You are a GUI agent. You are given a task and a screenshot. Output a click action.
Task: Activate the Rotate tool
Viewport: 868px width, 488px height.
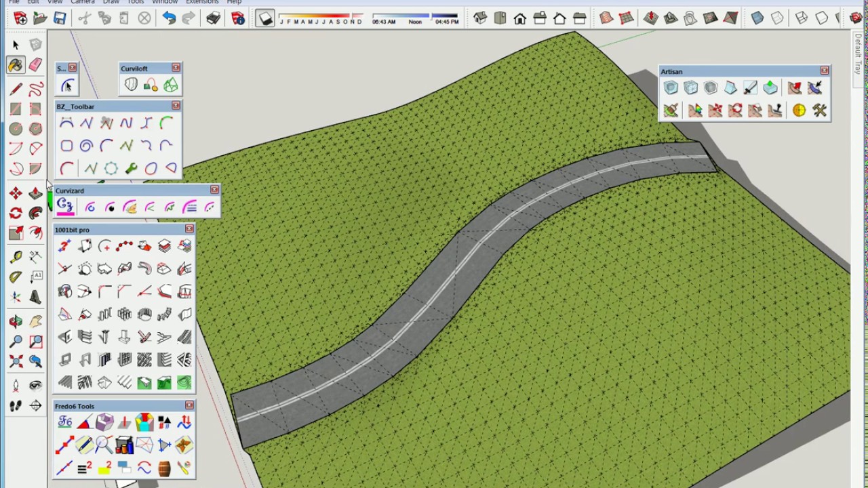point(16,213)
